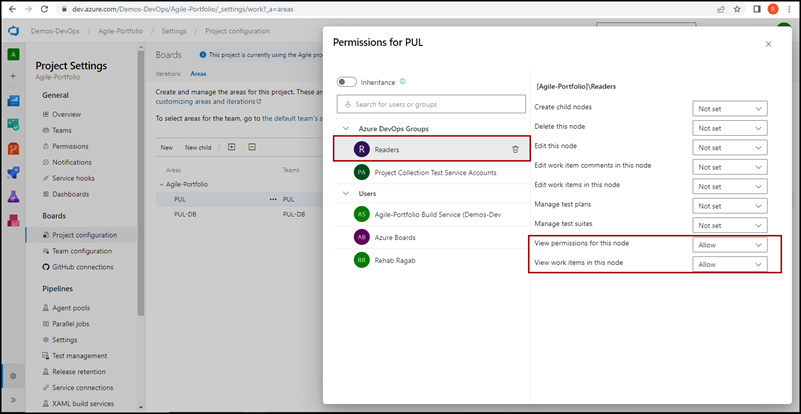Click the share page icon in address bar
The height and width of the screenshot is (414, 801).
tap(721, 9)
